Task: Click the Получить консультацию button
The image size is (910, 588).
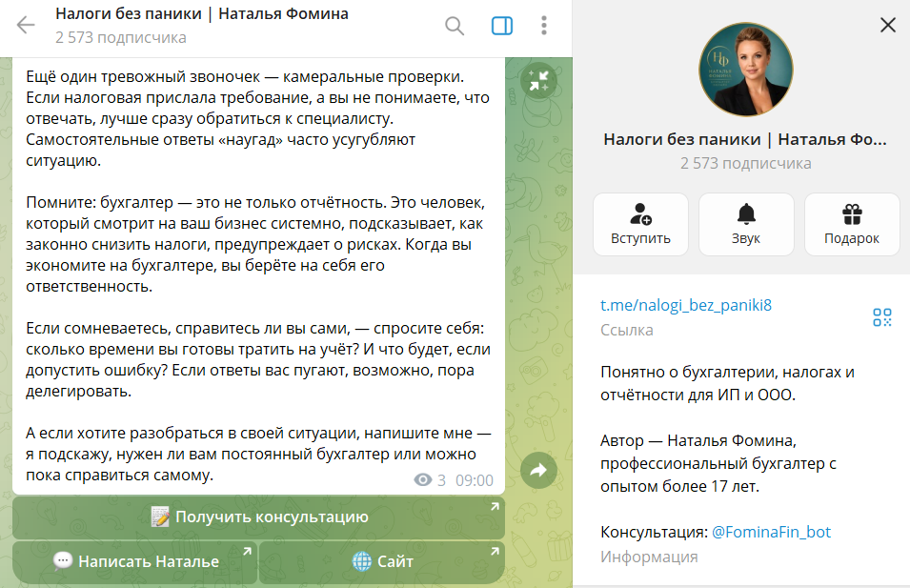Action: pos(259,517)
